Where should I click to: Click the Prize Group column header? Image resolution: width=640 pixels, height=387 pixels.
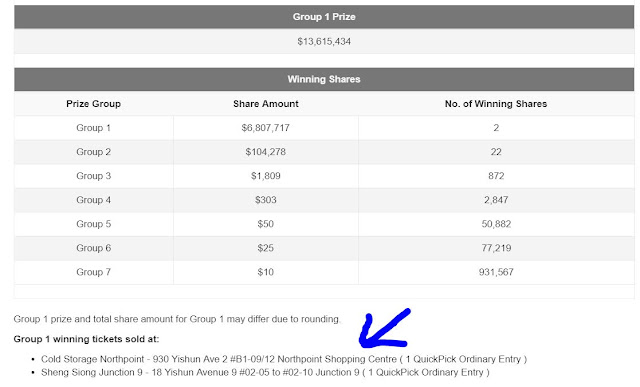click(93, 104)
